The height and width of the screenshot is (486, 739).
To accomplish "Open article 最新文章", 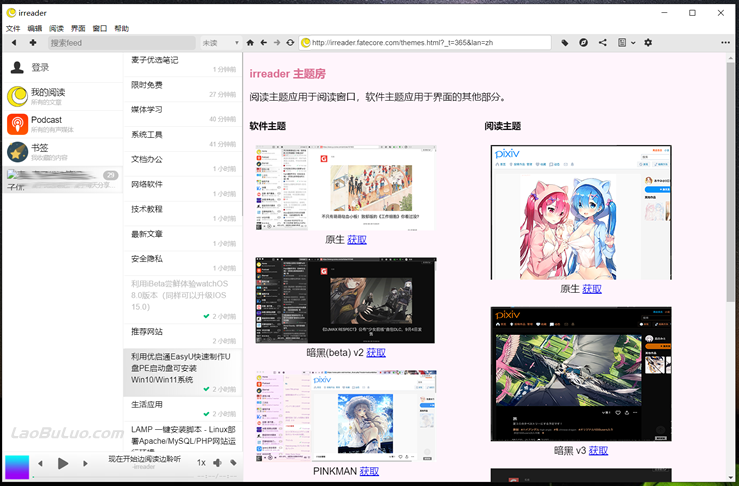I will click(x=183, y=239).
